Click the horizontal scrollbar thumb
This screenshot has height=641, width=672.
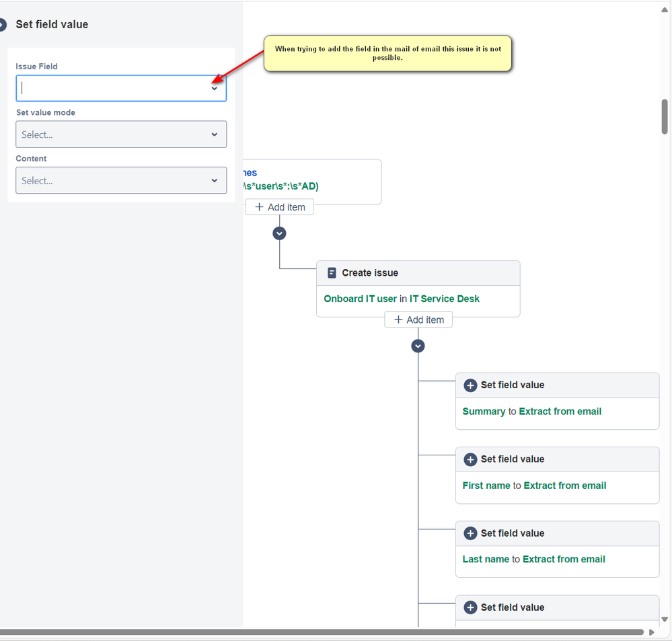322,632
